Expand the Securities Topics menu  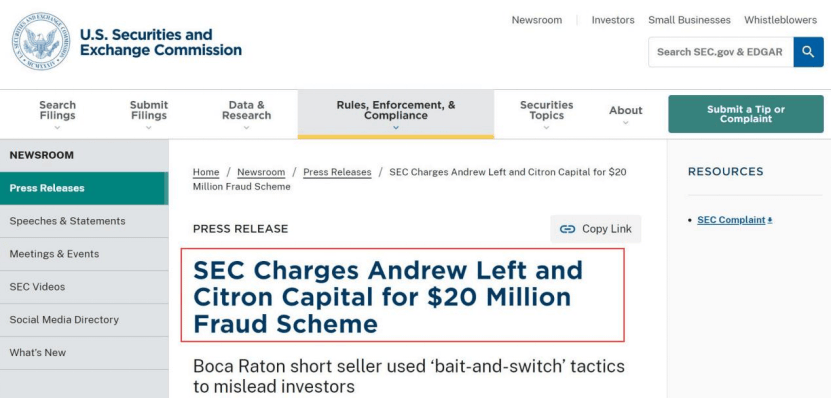[546, 114]
